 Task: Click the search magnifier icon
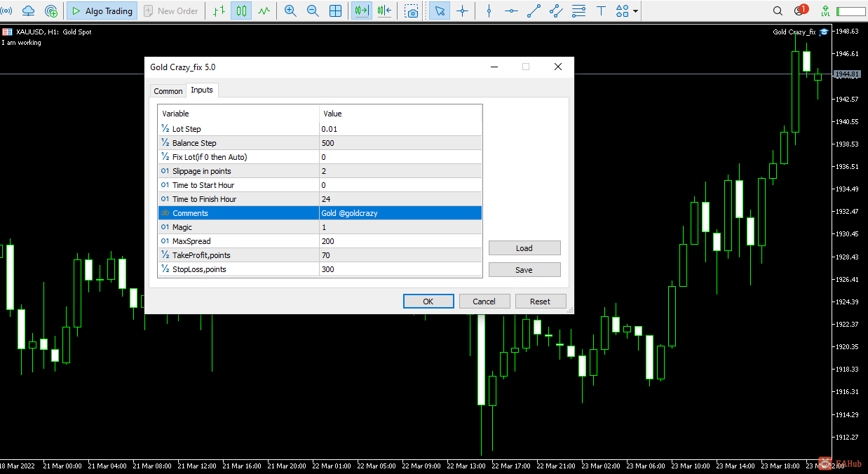point(778,11)
